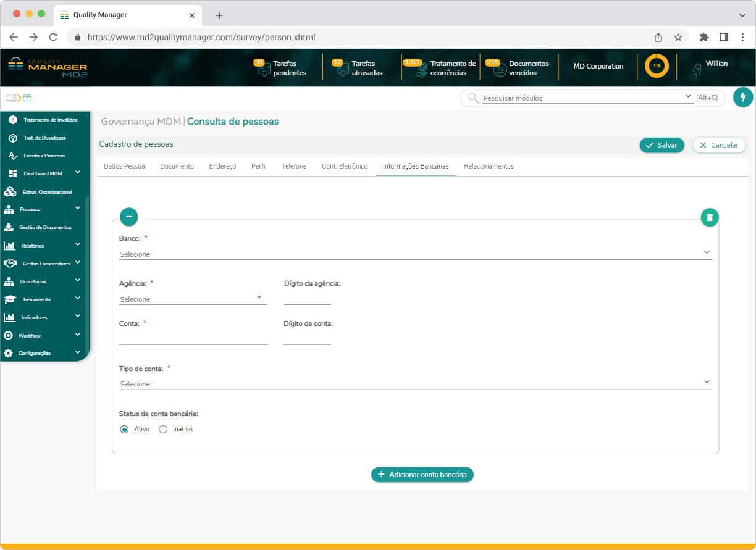Viewport: 756px width, 550px height.
Task: Open the Banco dropdown
Action: click(x=414, y=254)
